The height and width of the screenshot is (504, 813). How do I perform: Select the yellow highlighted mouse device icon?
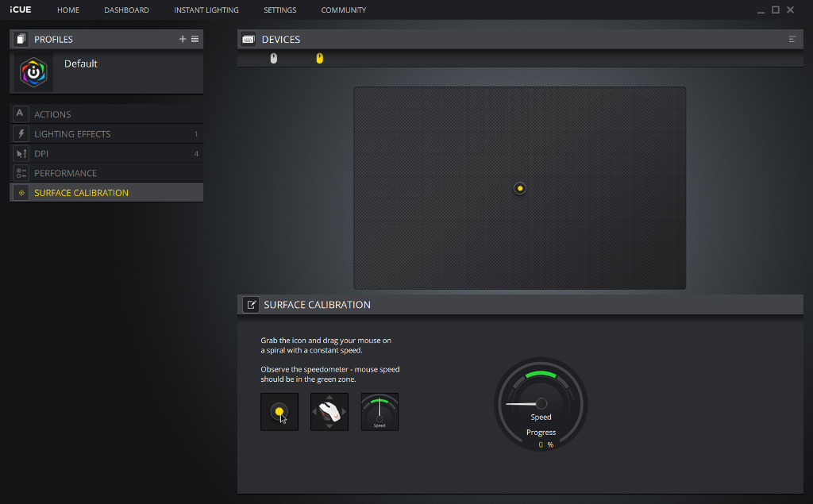coord(320,58)
